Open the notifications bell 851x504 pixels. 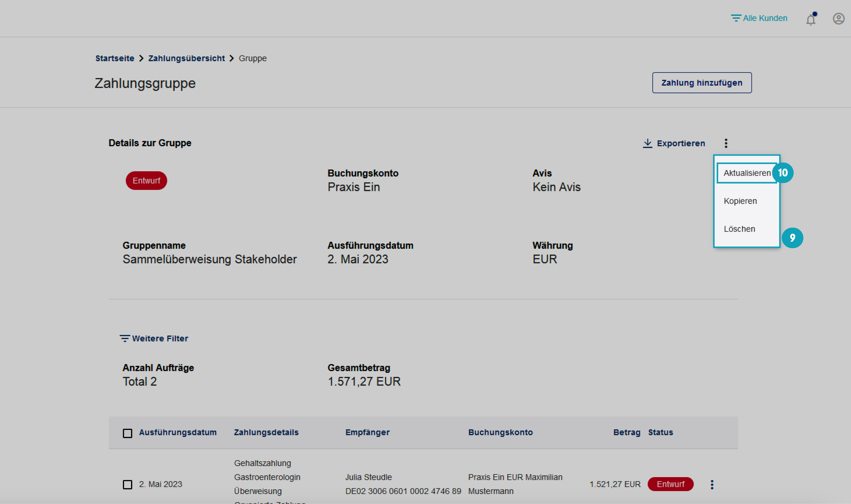(811, 19)
